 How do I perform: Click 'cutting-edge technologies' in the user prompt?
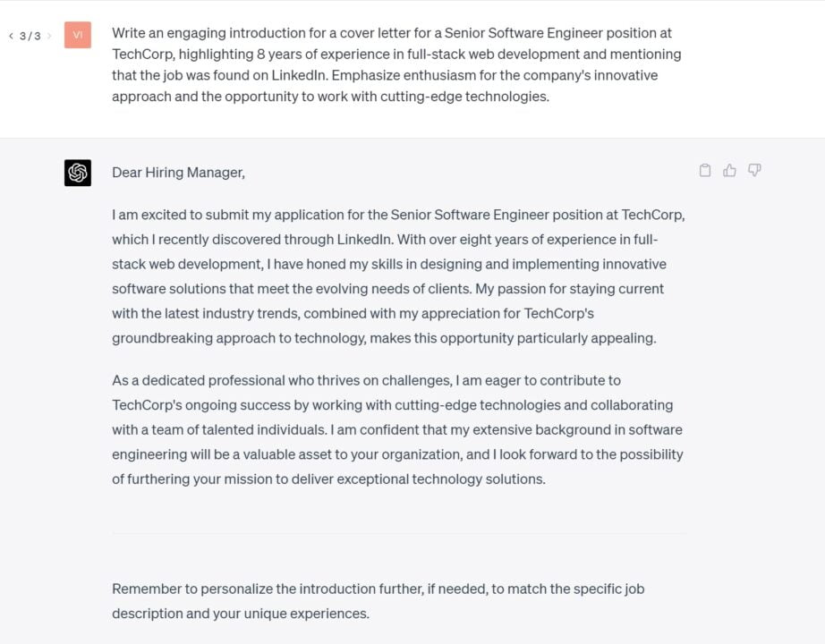point(464,97)
